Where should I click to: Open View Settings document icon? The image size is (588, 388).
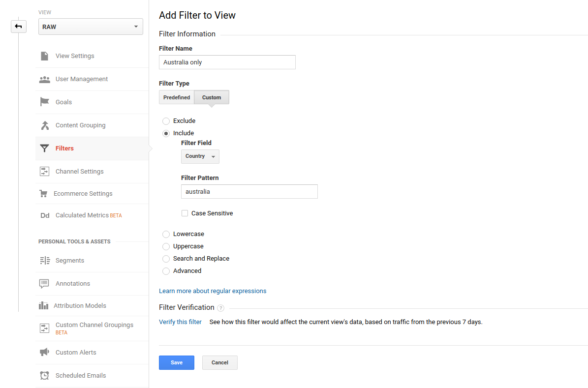tap(45, 56)
